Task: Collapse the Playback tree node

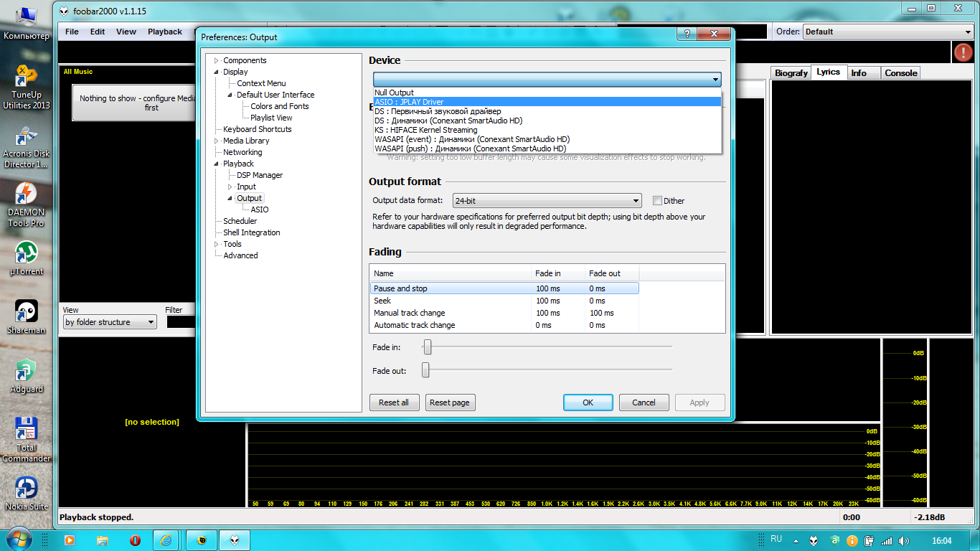Action: (217, 164)
